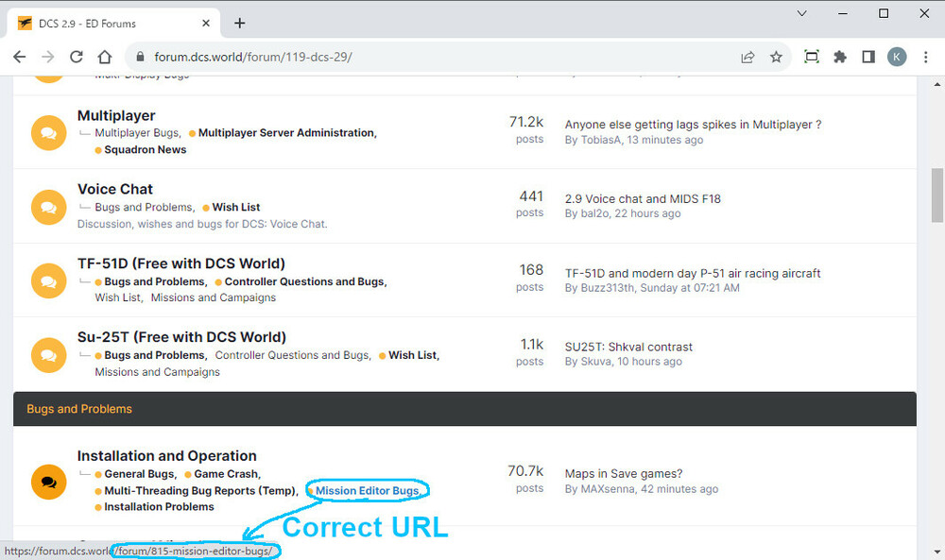Select the DCS 2.9 - ED Forums tab
The width and height of the screenshot is (945, 560).
point(112,23)
